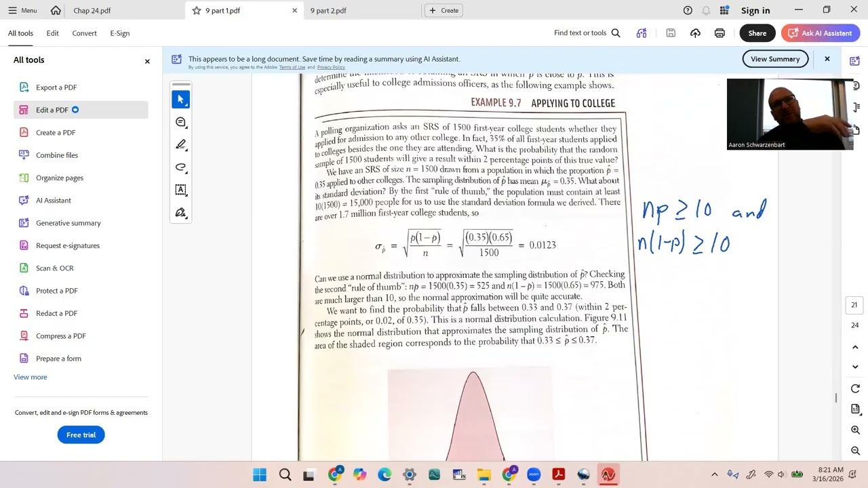Open Prepare a form tool
Viewport: 868px width, 488px height.
(58, 359)
